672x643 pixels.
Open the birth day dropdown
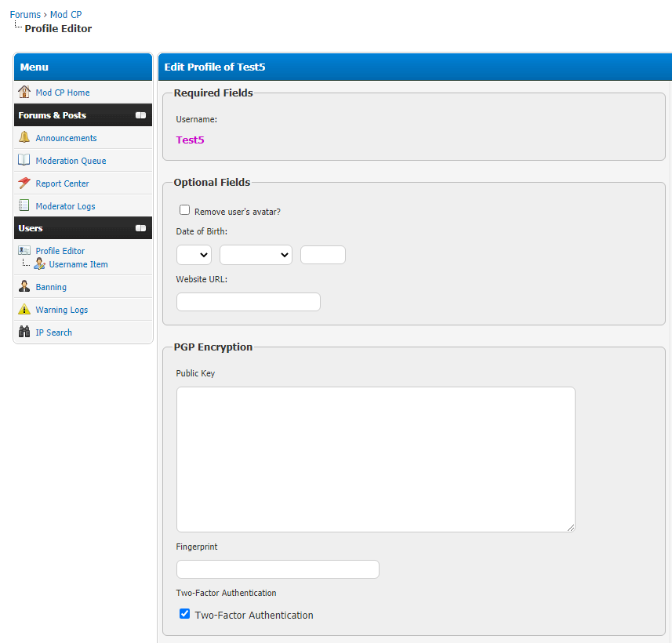point(194,255)
